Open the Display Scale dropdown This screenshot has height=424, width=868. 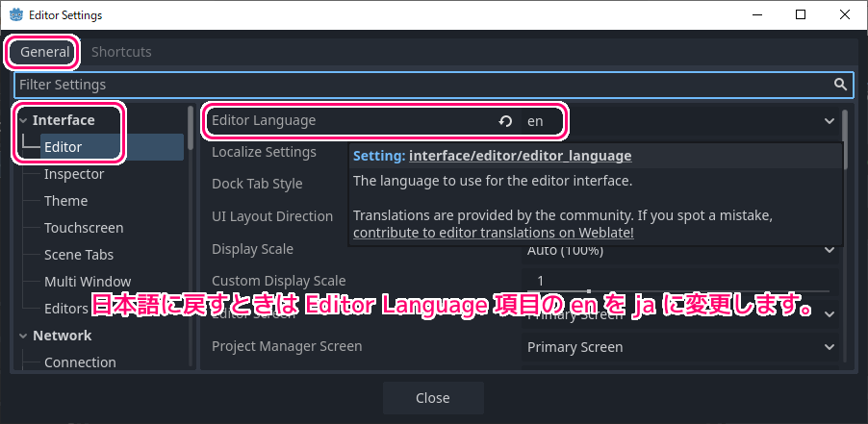pyautogui.click(x=679, y=250)
